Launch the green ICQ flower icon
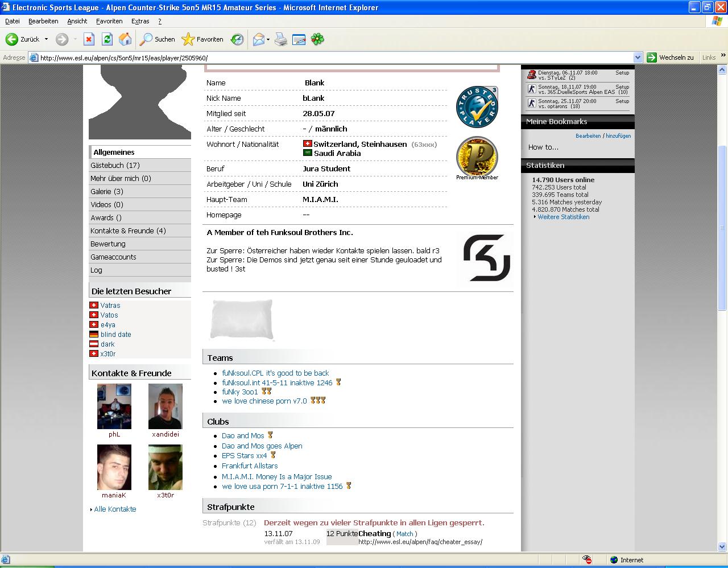The image size is (728, 568). (317, 39)
